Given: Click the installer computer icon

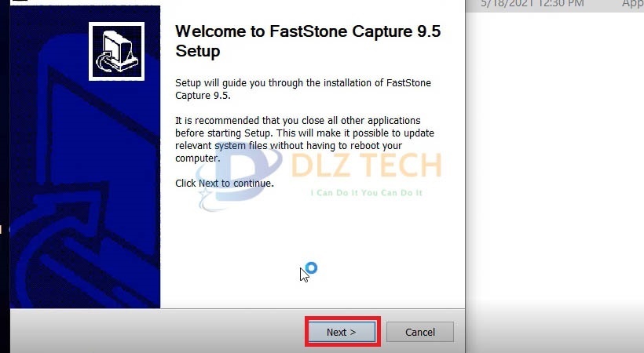Looking at the screenshot, I should pyautogui.click(x=117, y=51).
